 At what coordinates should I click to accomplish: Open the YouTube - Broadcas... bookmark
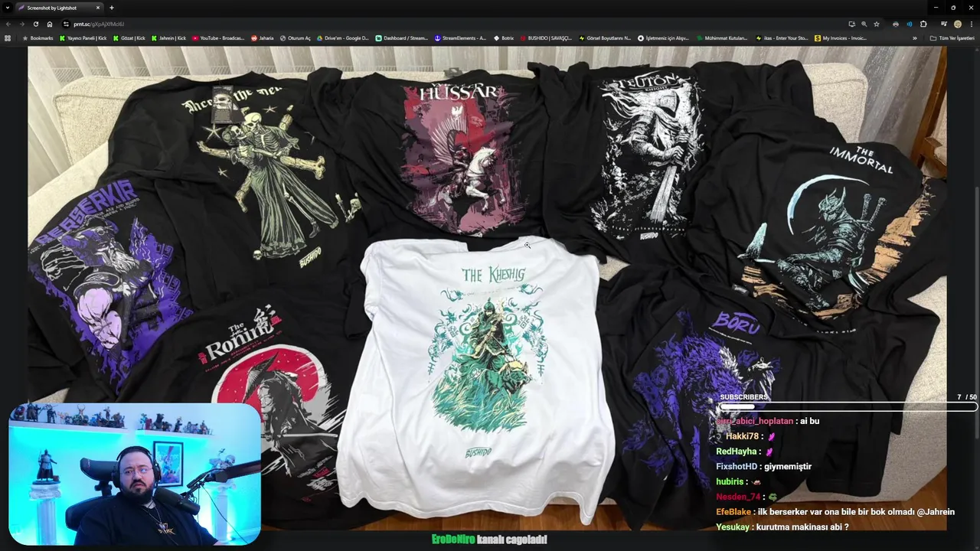[218, 37]
